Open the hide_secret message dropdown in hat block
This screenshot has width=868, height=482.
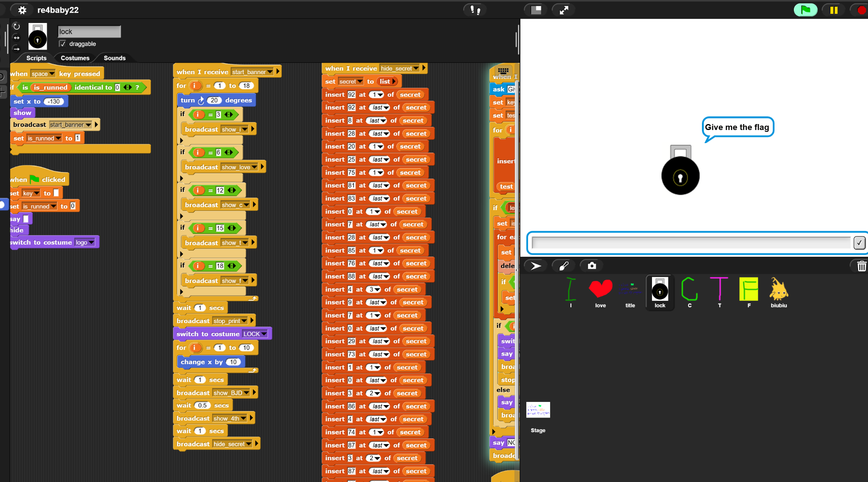400,68
